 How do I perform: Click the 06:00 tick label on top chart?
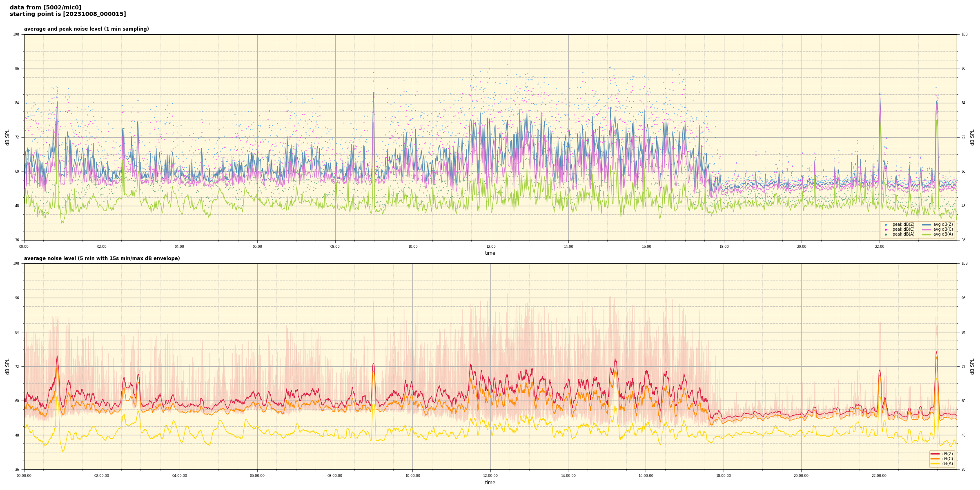point(257,247)
